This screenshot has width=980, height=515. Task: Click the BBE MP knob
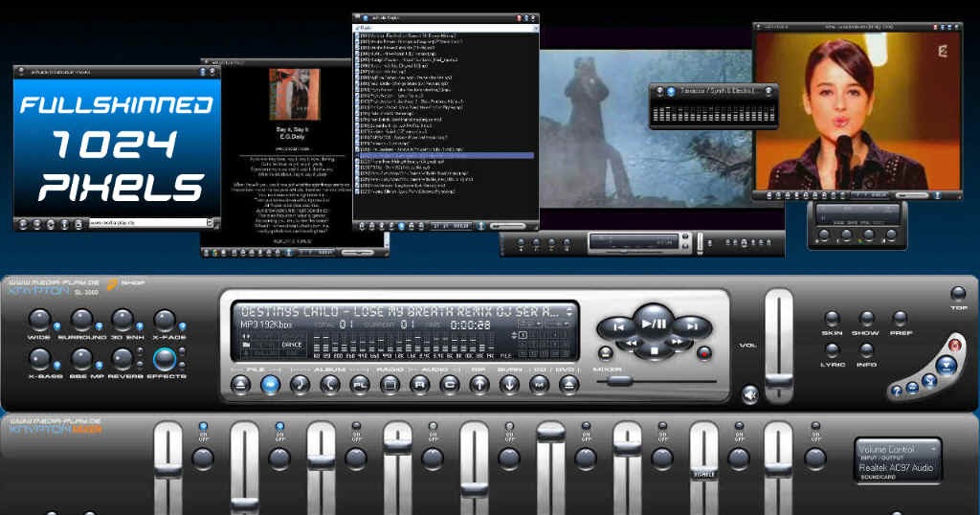(82, 359)
